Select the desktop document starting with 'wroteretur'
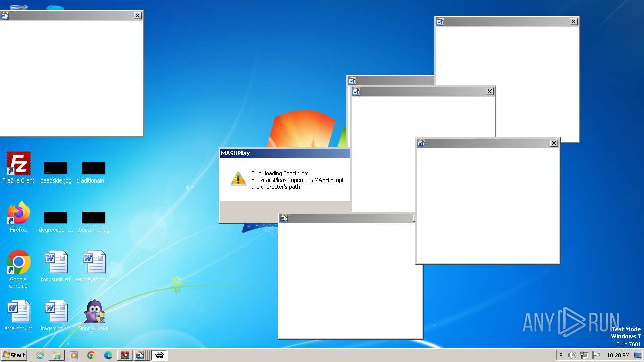Viewport: 644px width, 362px height. pyautogui.click(x=94, y=266)
